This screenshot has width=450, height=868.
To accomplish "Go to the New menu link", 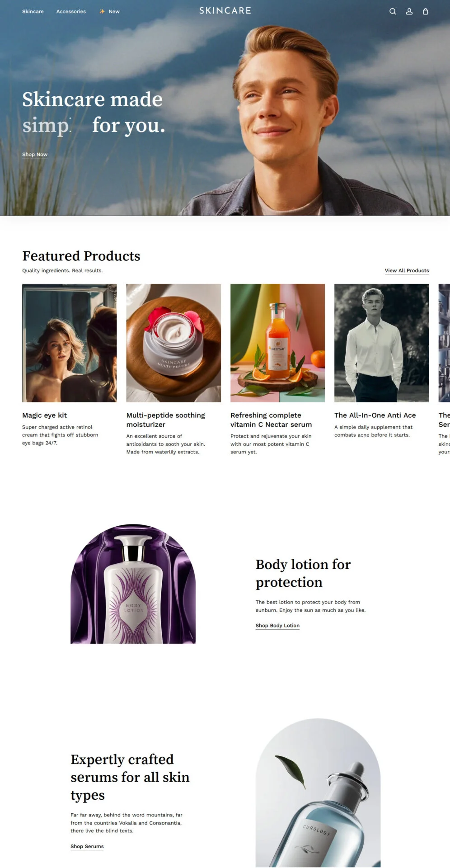I will pyautogui.click(x=114, y=11).
